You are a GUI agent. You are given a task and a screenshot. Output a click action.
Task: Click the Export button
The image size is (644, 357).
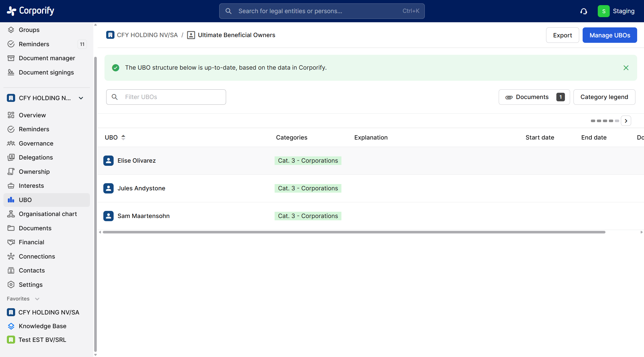[x=562, y=35]
